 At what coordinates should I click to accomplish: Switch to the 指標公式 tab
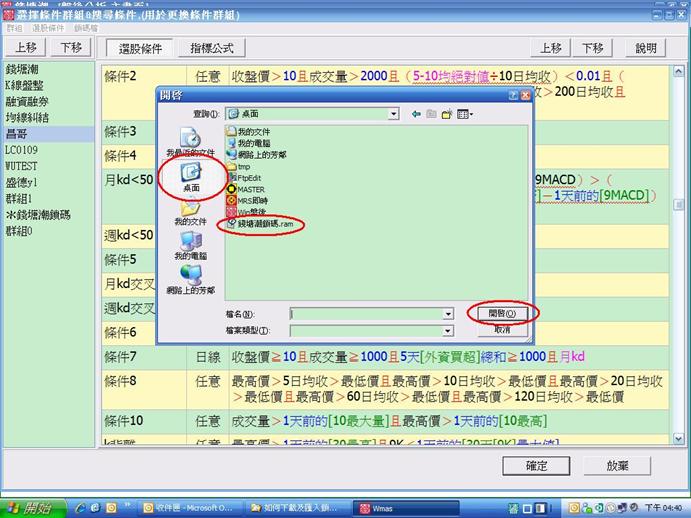click(x=211, y=48)
